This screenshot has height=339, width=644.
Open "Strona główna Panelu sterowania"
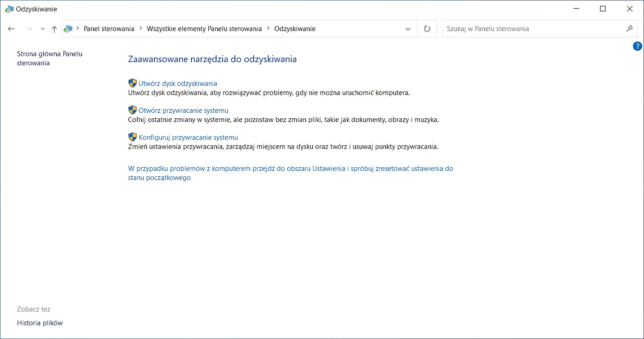click(x=49, y=58)
